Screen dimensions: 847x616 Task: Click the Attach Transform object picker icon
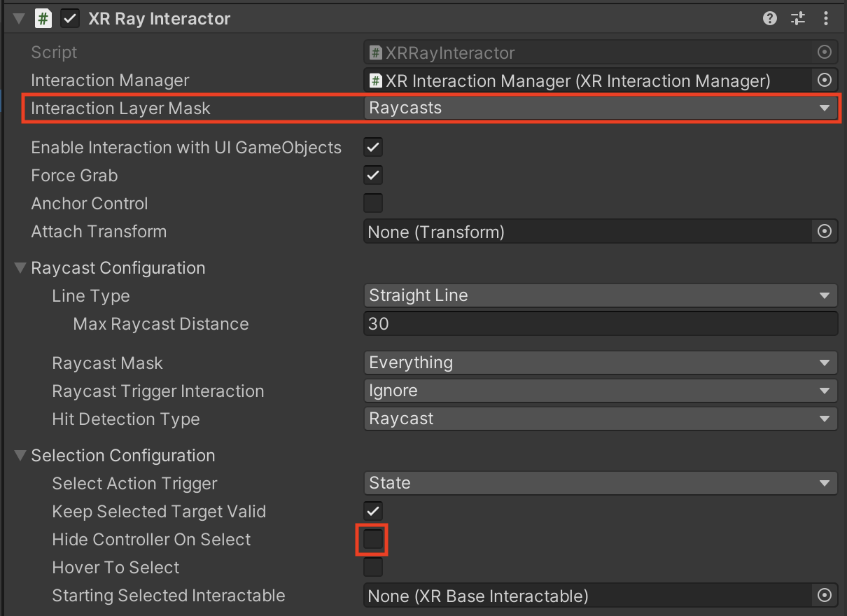(824, 232)
